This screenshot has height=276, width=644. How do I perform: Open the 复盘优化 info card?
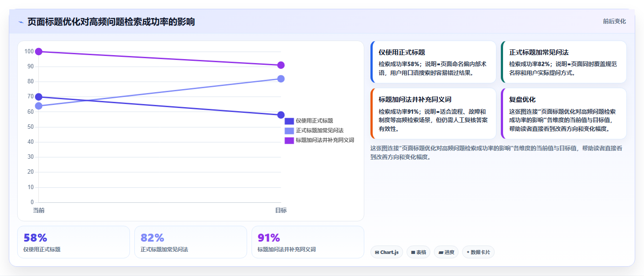(x=564, y=114)
